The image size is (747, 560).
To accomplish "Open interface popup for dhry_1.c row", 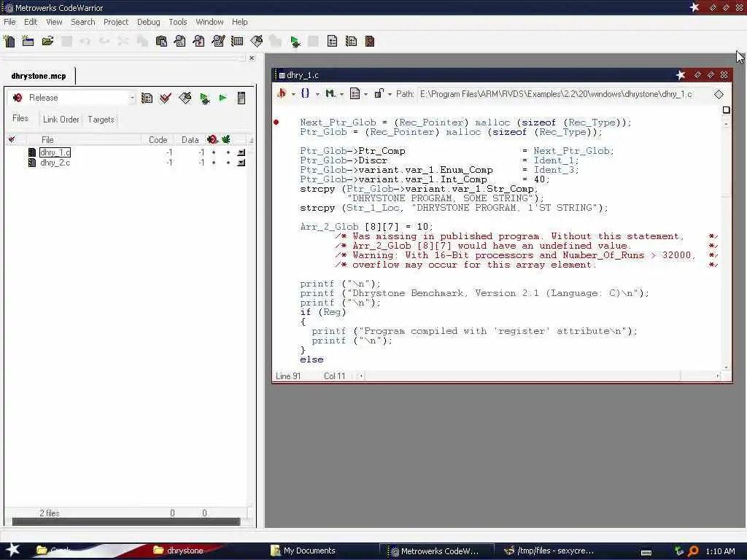I will [241, 152].
